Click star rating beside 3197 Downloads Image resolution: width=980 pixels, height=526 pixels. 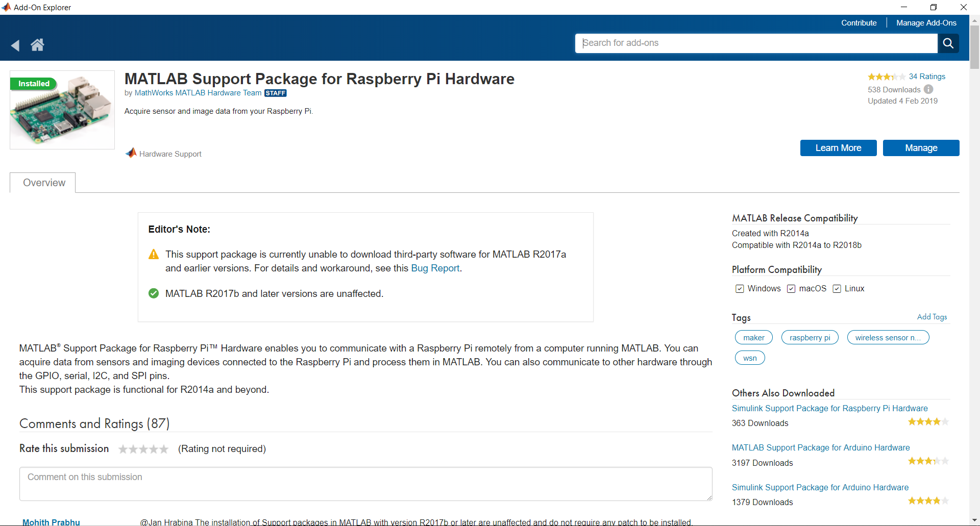coord(928,461)
